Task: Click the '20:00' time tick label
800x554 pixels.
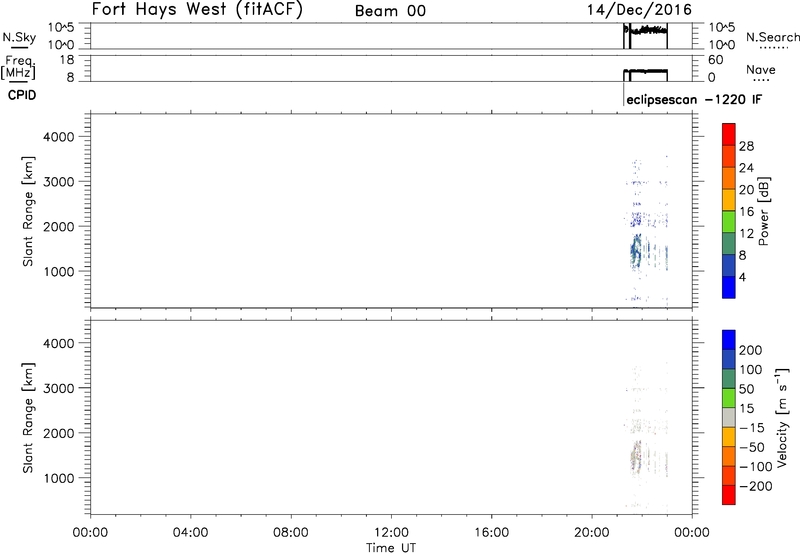Action: click(592, 533)
